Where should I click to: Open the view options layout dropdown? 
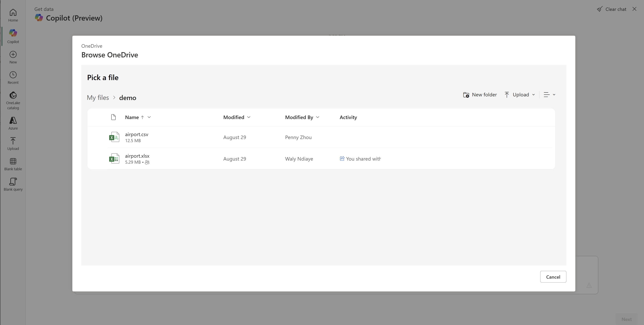(x=549, y=95)
